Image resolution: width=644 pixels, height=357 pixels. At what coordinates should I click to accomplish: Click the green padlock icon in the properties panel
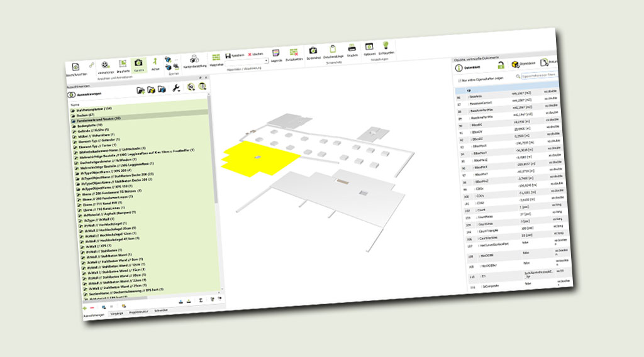click(x=501, y=65)
